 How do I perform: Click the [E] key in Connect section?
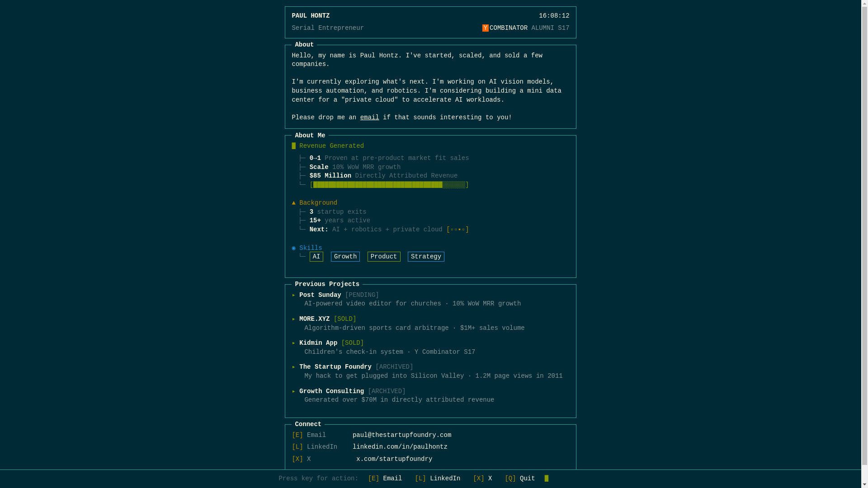point(297,435)
